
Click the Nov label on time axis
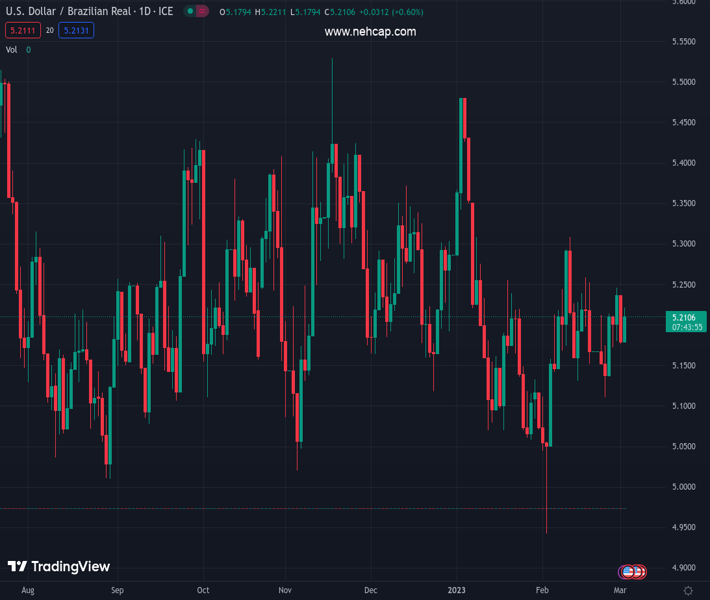285,591
